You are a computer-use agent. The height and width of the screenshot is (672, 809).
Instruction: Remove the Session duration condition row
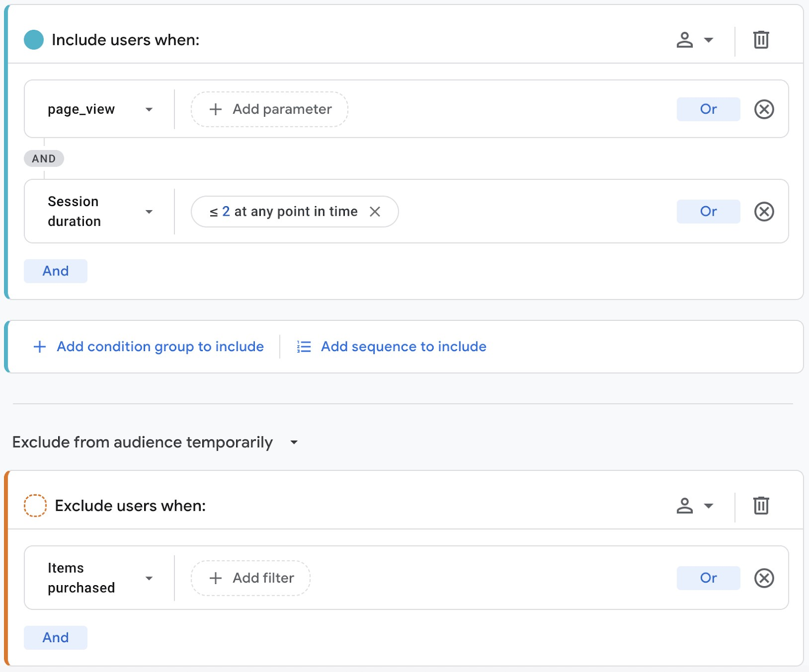click(x=764, y=211)
